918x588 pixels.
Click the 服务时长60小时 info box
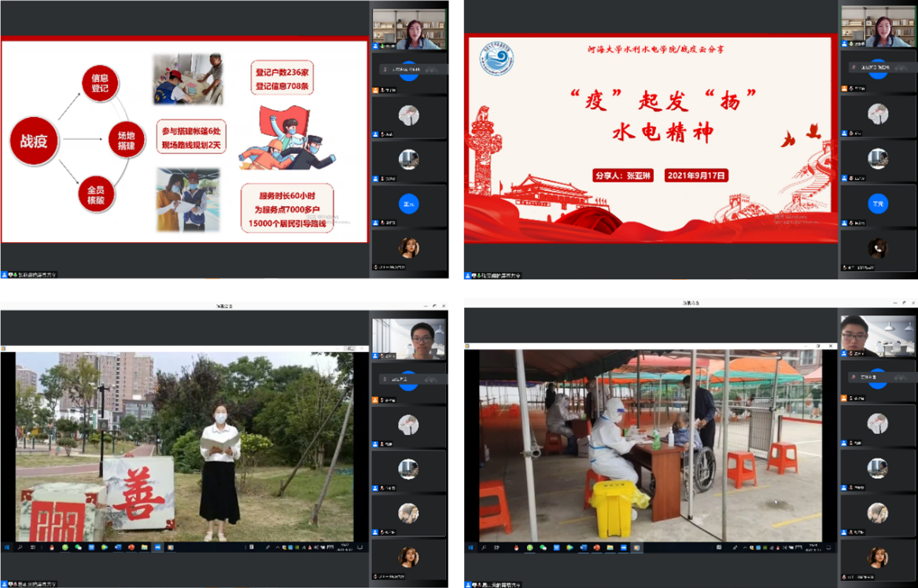click(x=286, y=208)
